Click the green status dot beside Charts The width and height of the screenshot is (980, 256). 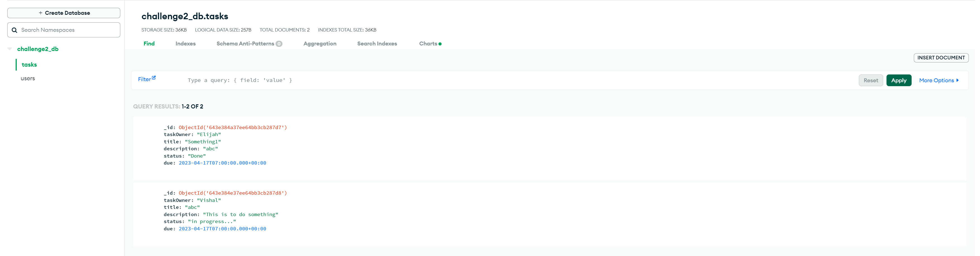click(x=440, y=43)
